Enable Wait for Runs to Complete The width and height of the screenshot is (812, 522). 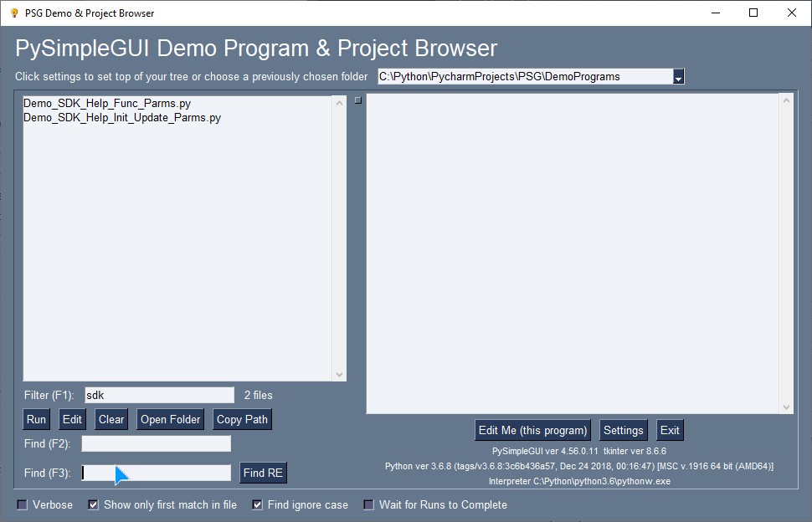(x=368, y=505)
